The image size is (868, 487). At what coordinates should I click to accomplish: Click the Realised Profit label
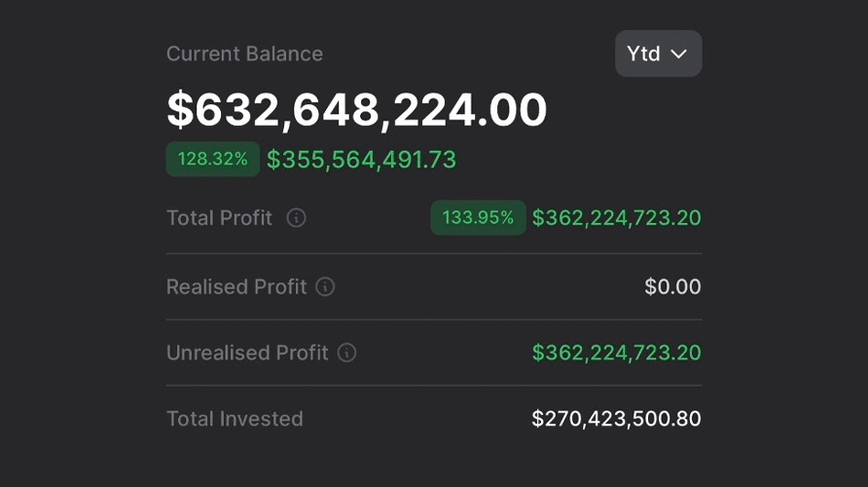click(x=236, y=287)
